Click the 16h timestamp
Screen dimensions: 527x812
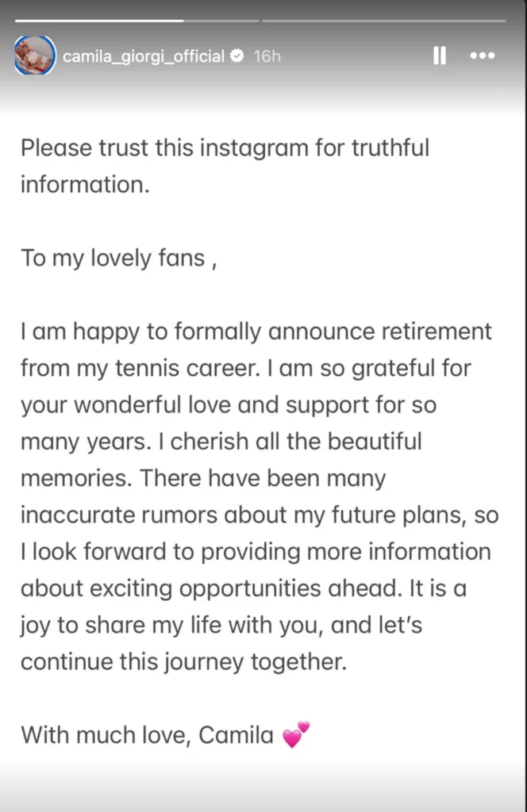click(x=267, y=56)
